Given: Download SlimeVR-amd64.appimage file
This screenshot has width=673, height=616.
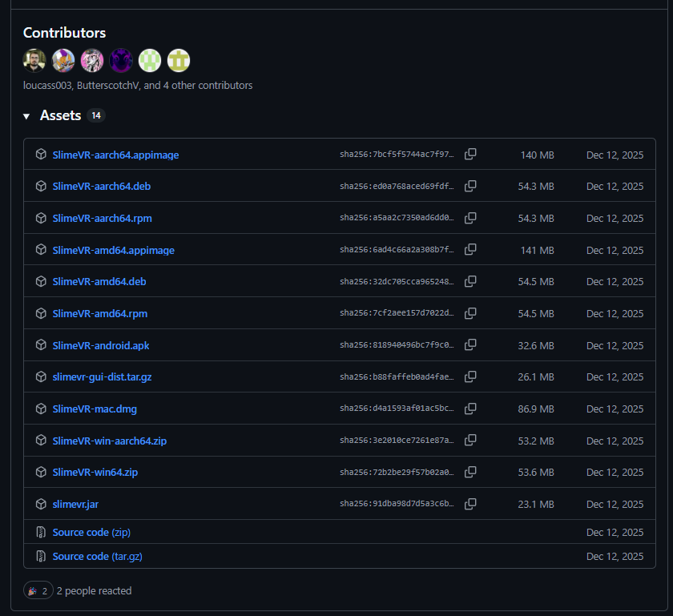Looking at the screenshot, I should [x=113, y=250].
